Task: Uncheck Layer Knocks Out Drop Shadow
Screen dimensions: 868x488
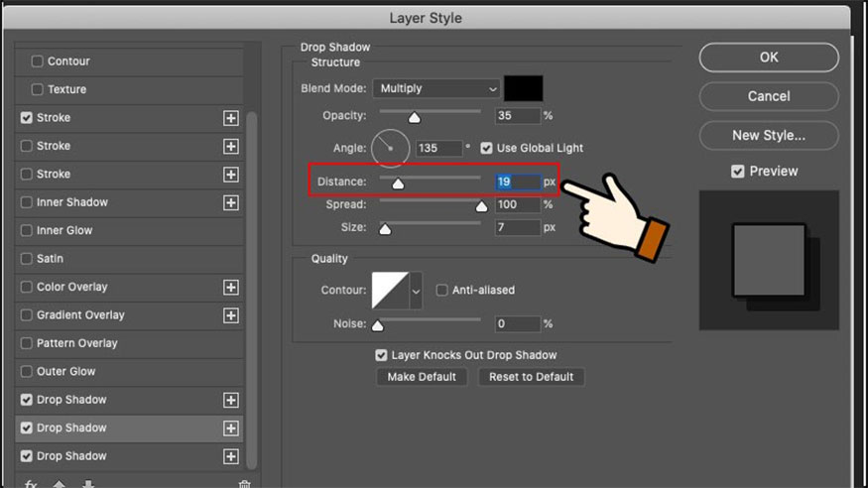Action: 381,355
